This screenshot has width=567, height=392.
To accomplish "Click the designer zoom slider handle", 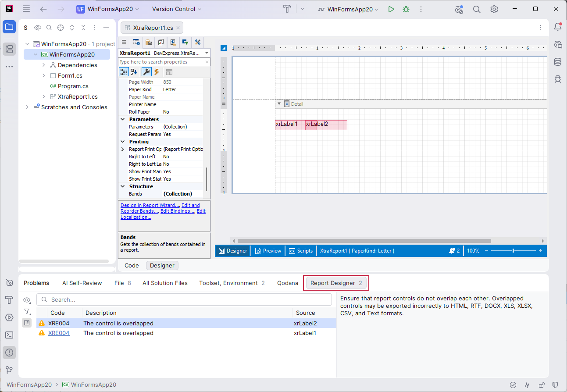I will [x=513, y=251].
